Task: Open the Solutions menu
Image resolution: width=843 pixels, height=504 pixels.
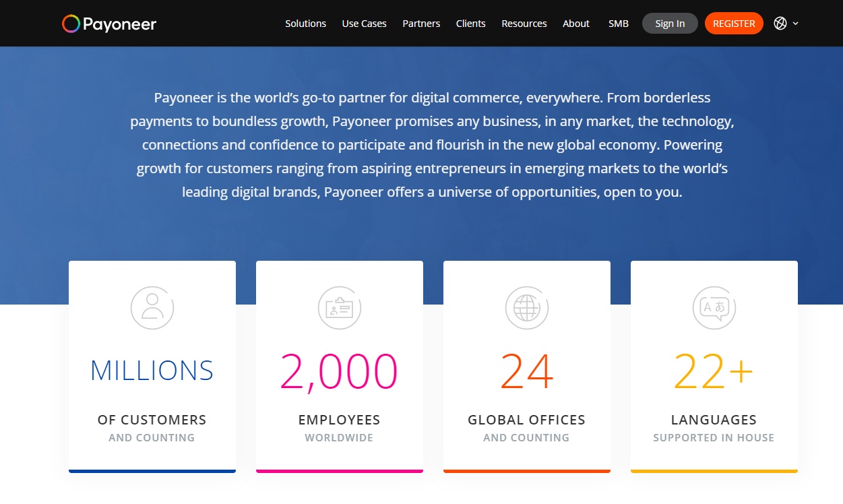Action: (x=305, y=24)
